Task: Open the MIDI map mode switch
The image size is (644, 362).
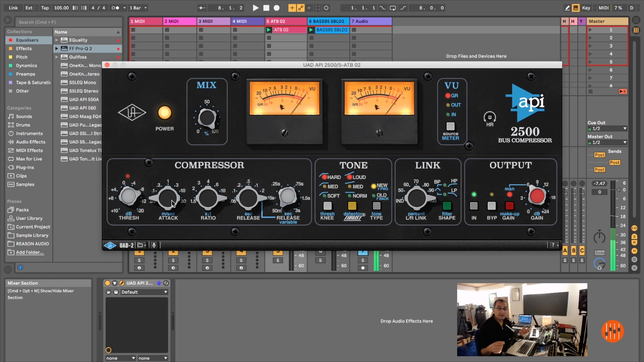Action: pos(603,8)
